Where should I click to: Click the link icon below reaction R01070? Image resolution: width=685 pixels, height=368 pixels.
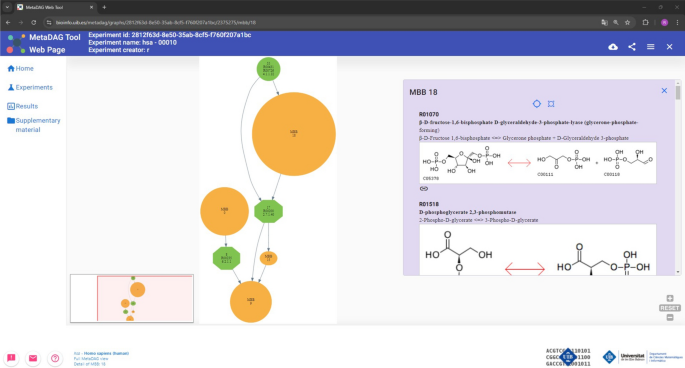point(424,189)
